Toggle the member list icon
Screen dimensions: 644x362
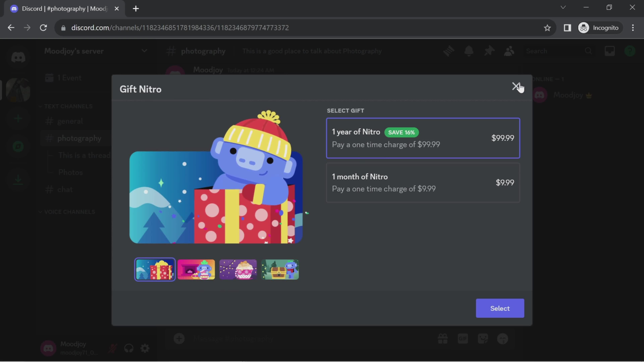pyautogui.click(x=509, y=51)
